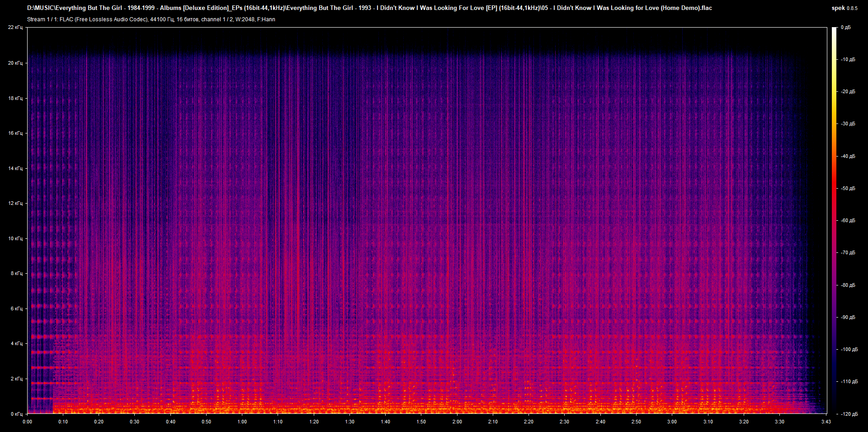Click the '16 кГц' frequency axis label
Viewport: 868px width, 432px height.
tap(15, 133)
